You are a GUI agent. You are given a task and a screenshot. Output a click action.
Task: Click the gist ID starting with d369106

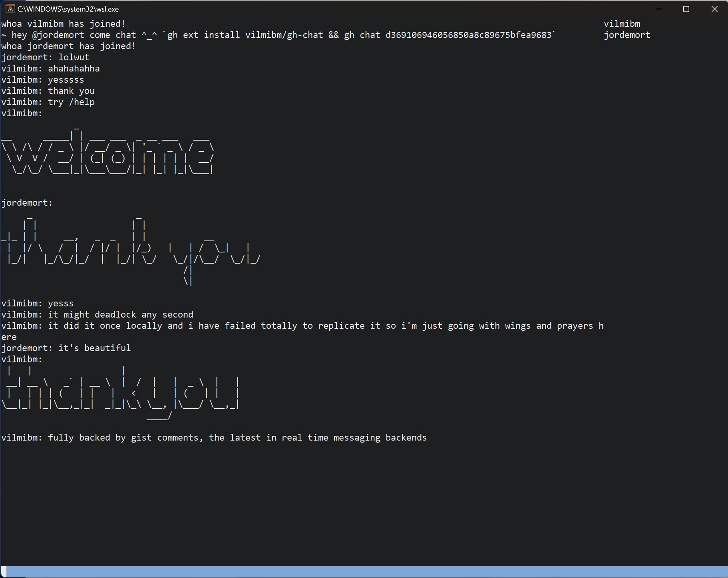click(468, 35)
